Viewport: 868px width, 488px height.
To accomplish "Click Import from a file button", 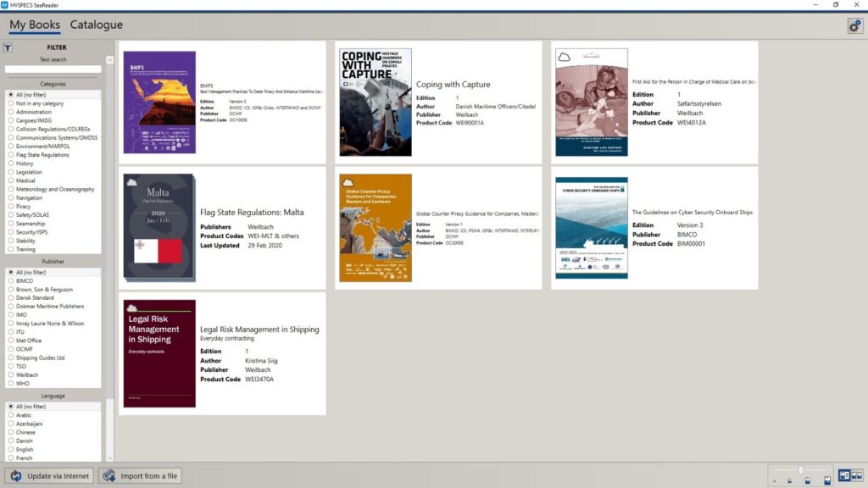I will 140,476.
